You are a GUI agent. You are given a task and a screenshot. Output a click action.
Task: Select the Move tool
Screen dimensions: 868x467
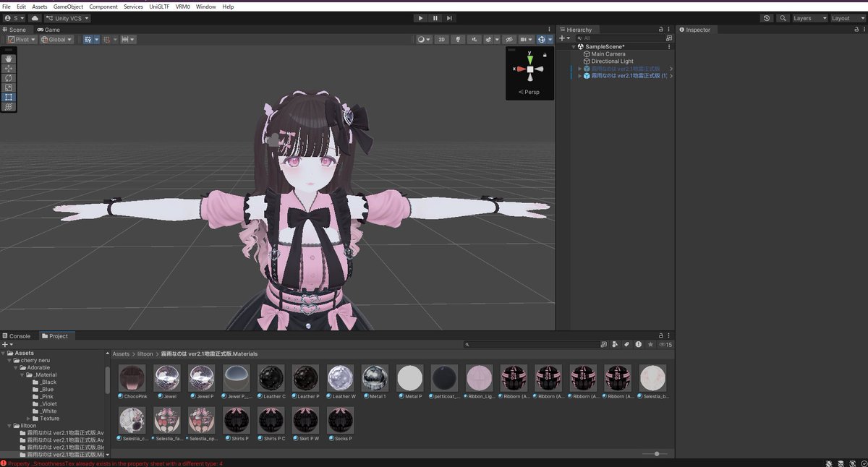[9, 69]
